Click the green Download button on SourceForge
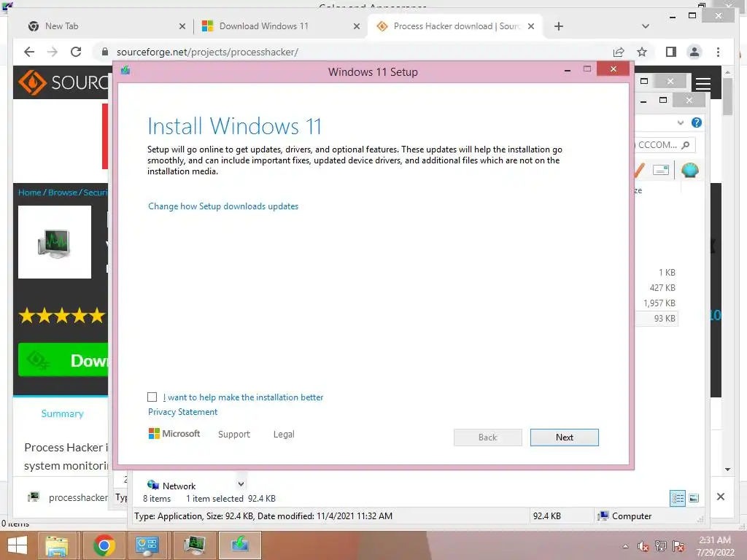This screenshot has width=747, height=560. point(63,360)
